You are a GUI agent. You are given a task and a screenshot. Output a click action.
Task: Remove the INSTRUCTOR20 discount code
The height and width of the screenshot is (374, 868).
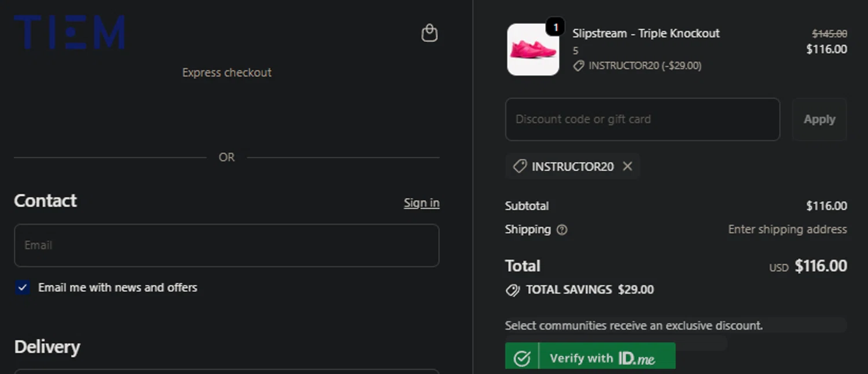pos(627,167)
